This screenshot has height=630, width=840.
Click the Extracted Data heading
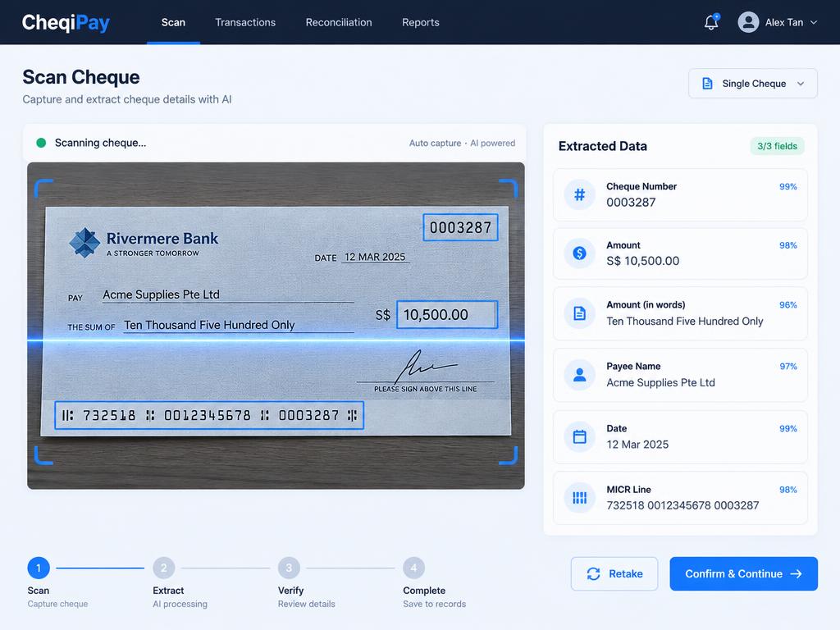click(x=603, y=146)
